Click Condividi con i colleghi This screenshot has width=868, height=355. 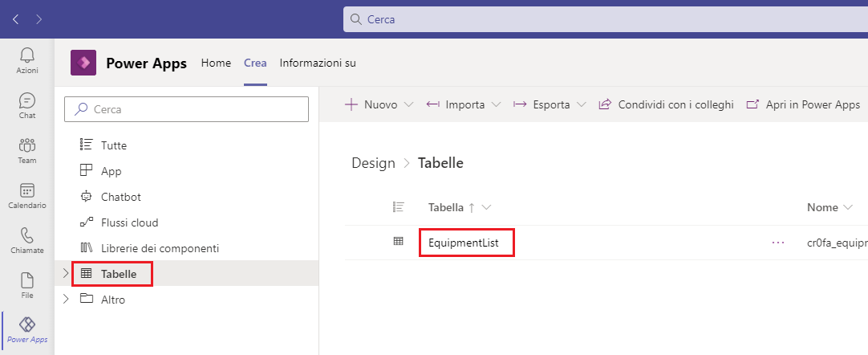[x=666, y=104]
